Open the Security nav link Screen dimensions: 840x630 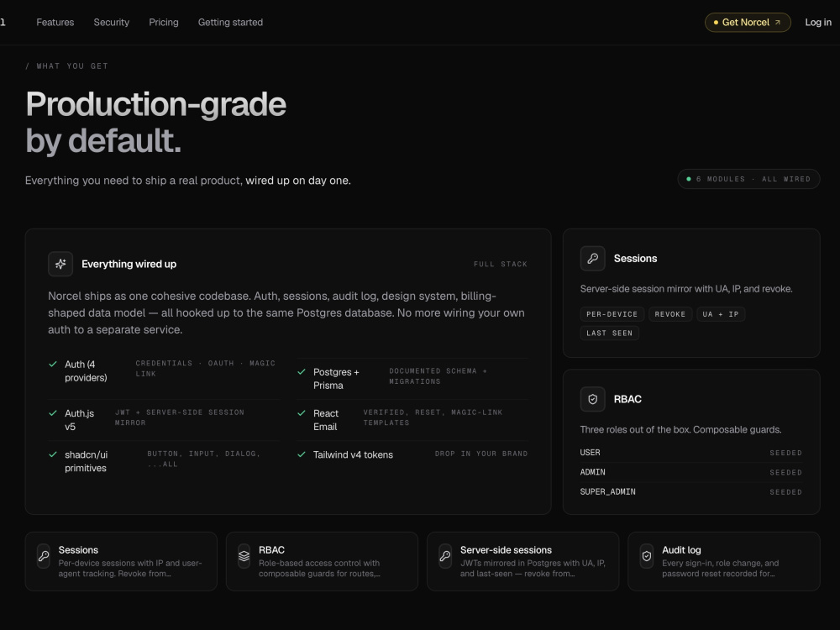112,23
